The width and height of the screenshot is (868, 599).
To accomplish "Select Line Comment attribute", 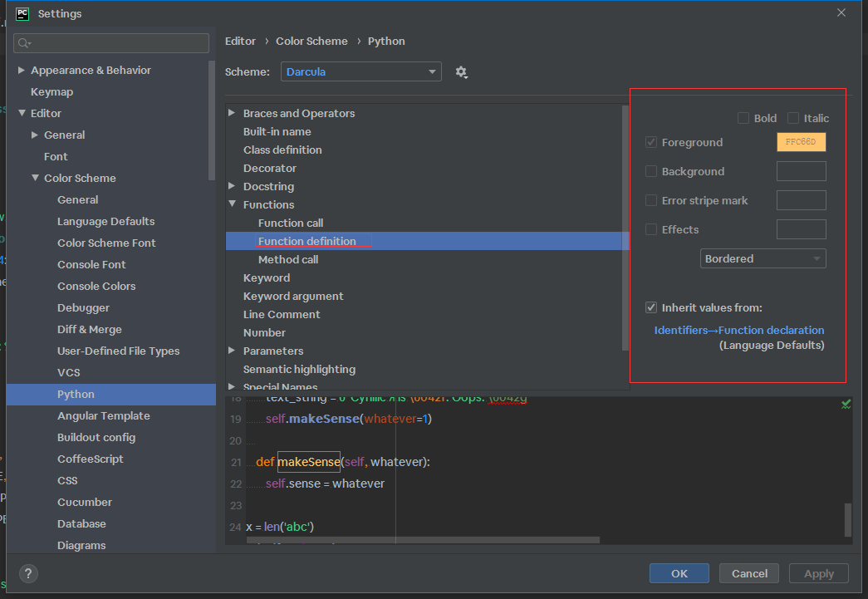I will tap(282, 314).
